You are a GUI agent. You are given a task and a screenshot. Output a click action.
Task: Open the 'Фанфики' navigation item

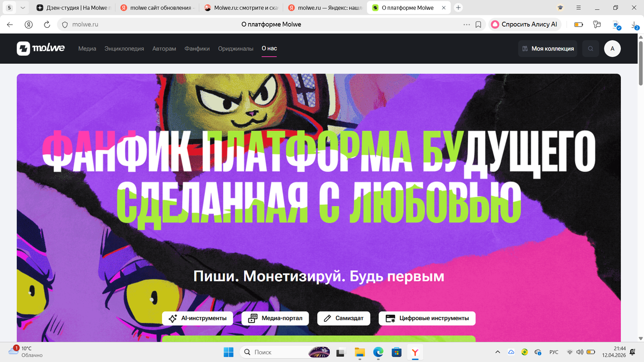pyautogui.click(x=197, y=48)
